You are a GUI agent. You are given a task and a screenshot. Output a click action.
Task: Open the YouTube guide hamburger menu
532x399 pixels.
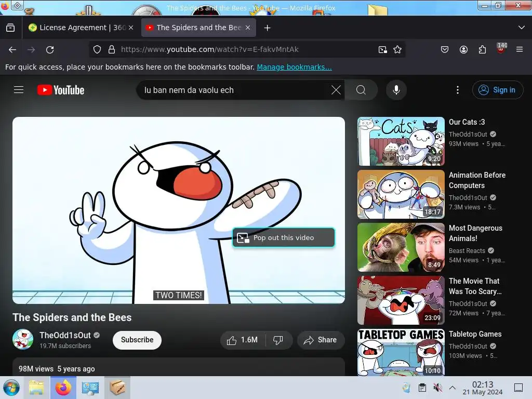coord(19,90)
